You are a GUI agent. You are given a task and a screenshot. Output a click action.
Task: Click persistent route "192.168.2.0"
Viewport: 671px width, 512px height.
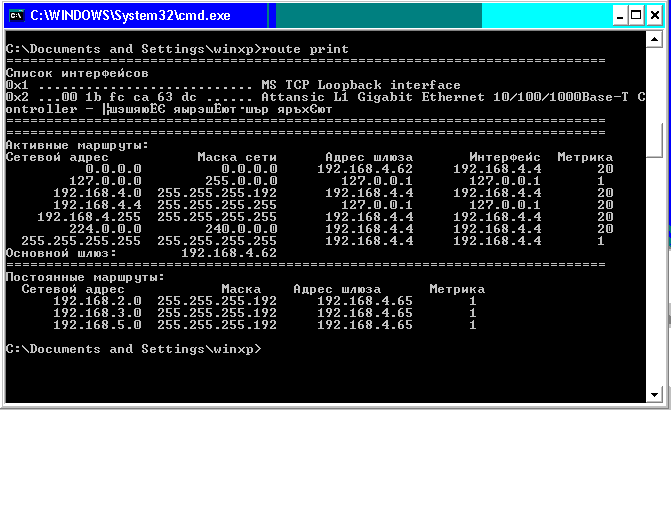97,301
